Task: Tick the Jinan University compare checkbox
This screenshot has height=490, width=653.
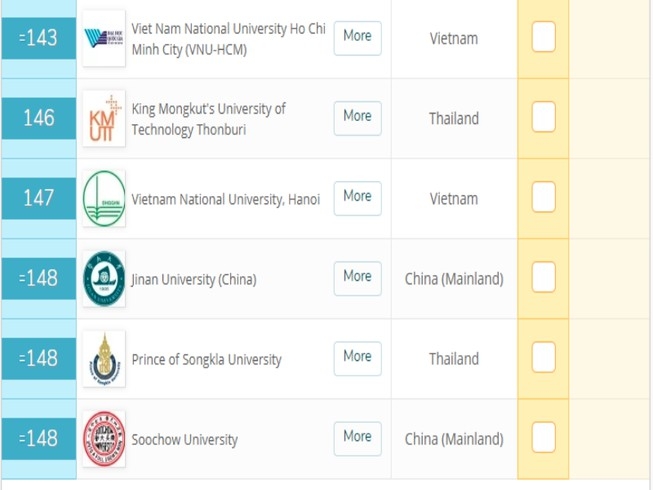Action: coord(543,278)
